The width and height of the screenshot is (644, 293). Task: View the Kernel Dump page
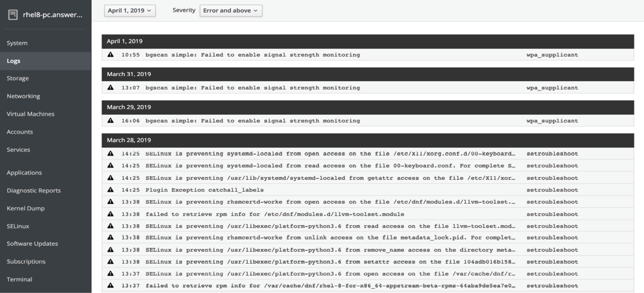coord(26,208)
